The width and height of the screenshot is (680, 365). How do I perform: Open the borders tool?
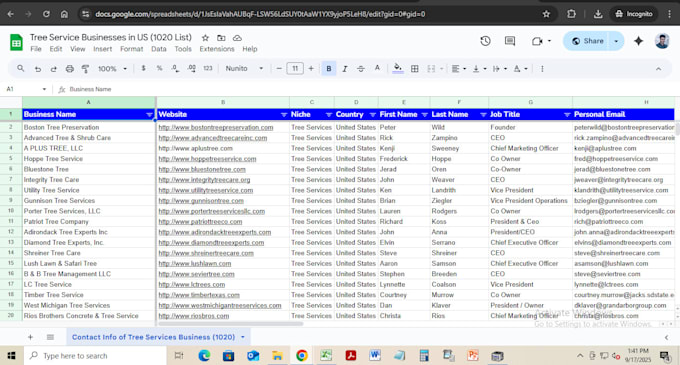pyautogui.click(x=415, y=68)
